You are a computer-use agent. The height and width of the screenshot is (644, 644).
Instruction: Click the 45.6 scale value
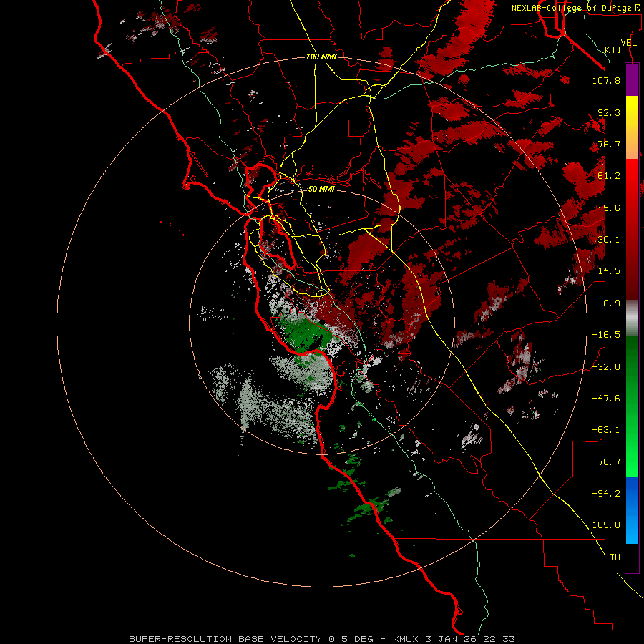point(609,208)
